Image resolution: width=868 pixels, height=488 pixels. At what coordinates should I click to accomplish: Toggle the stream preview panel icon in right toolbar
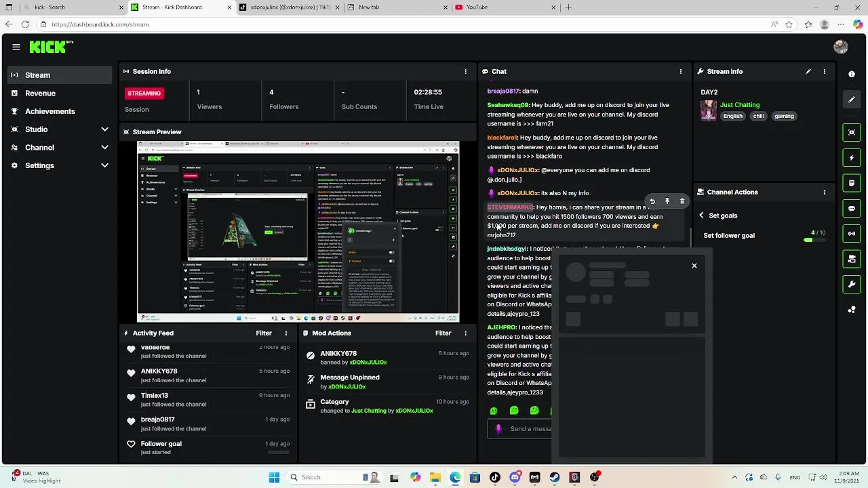tap(852, 132)
